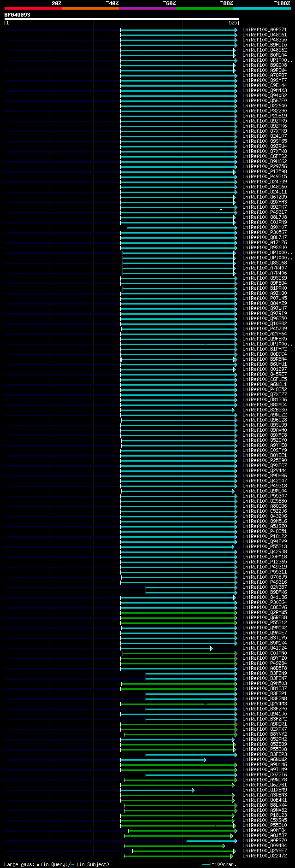Click the green alignment bar for UniRef100_Q2PYW5
Screen dimensions: 295x868
click(179, 612)
